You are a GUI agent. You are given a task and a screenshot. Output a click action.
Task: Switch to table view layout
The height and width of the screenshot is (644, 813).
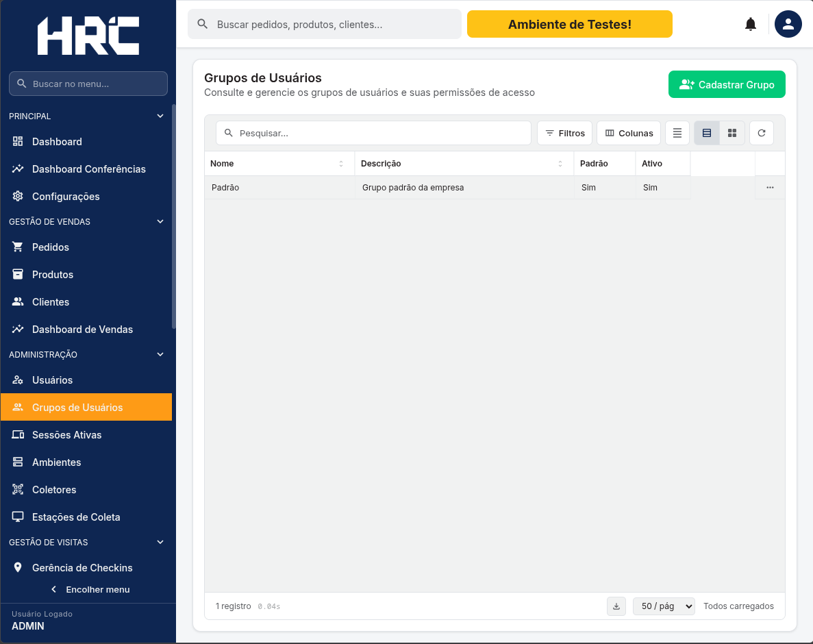[707, 134]
